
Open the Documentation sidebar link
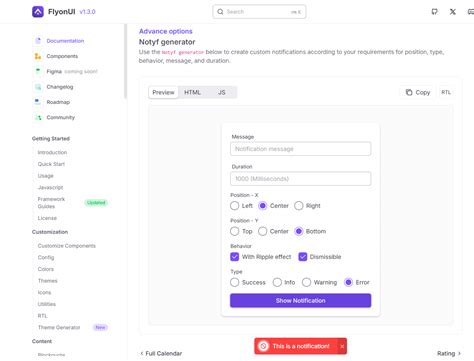pyautogui.click(x=65, y=41)
